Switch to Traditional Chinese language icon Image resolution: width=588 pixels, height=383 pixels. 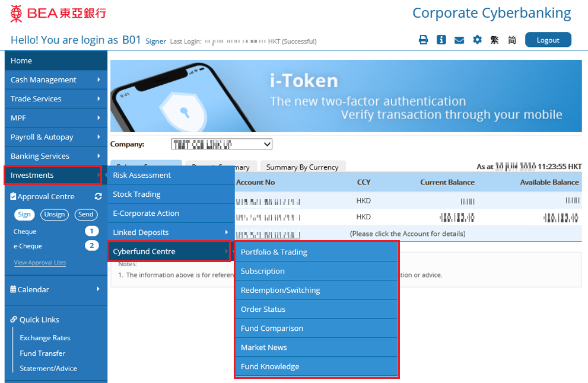point(495,40)
